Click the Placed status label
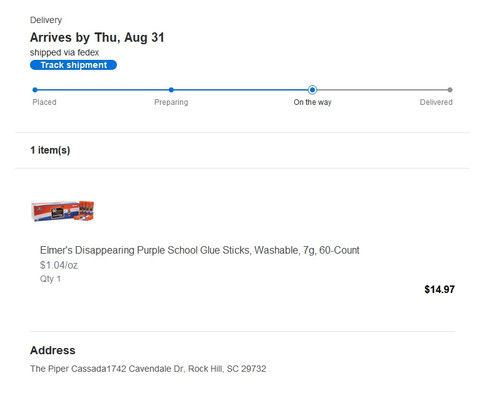The image size is (500, 416). click(x=44, y=102)
